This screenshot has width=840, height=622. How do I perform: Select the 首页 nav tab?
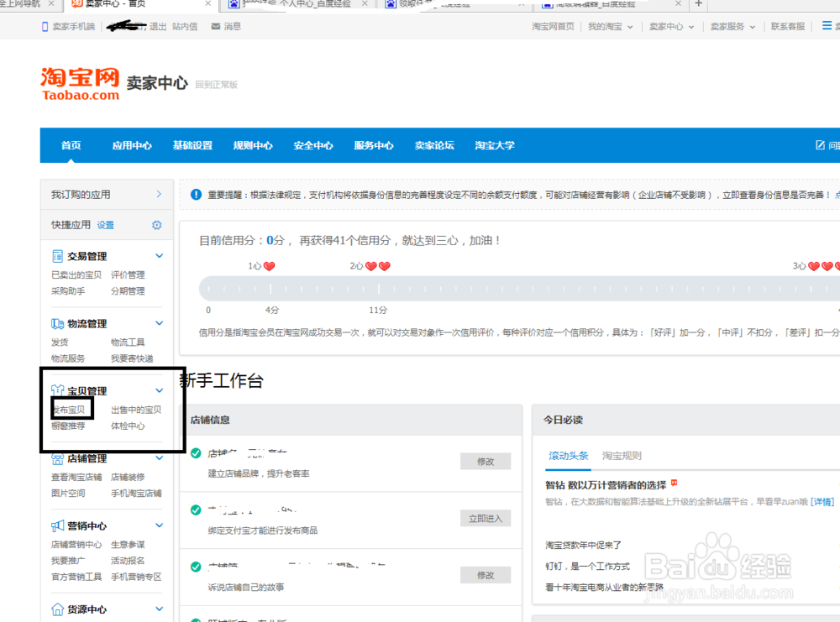click(71, 145)
